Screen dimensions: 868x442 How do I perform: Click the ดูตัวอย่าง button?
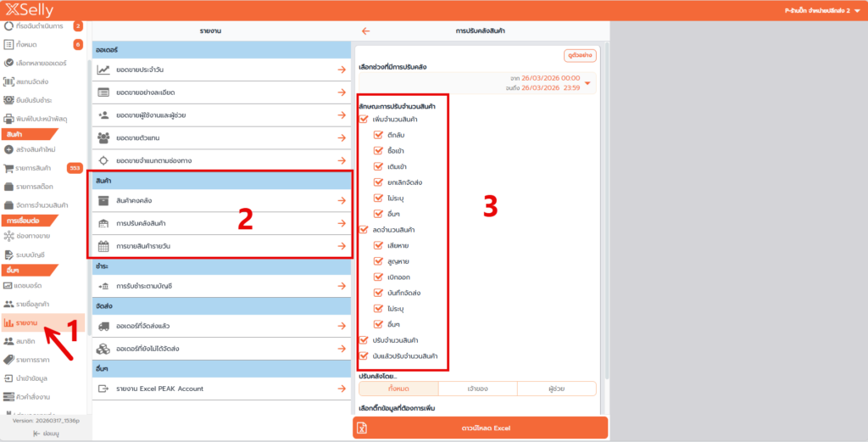click(x=581, y=55)
